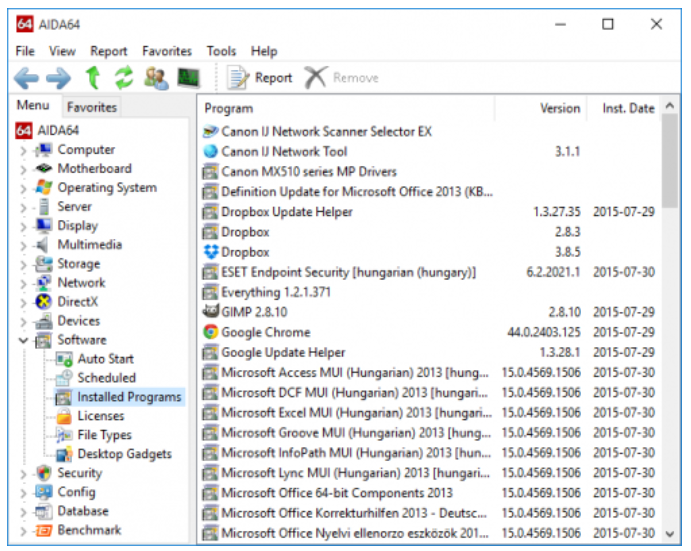Select the Computer icon in tree

pyautogui.click(x=44, y=150)
